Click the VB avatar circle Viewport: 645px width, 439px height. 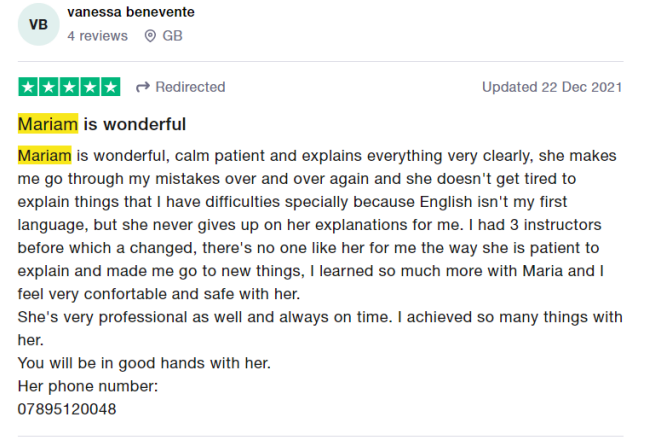(x=39, y=24)
